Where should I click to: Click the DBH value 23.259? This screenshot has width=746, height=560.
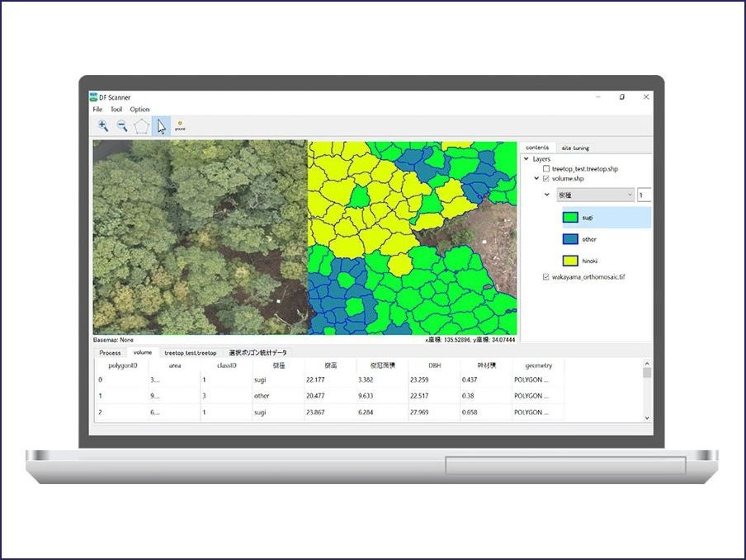click(x=419, y=380)
